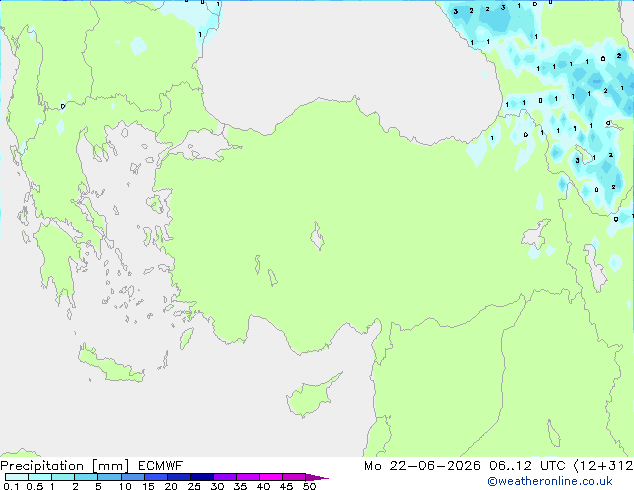Click the 45–50 mm magenta legend box

click(294, 477)
